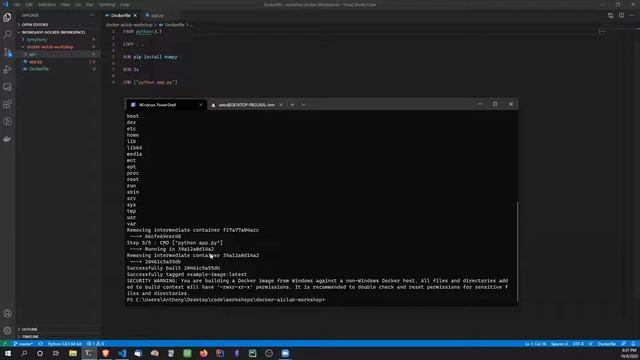The image size is (640, 360).
Task: Open the Selection menu
Action: (x=47, y=4)
